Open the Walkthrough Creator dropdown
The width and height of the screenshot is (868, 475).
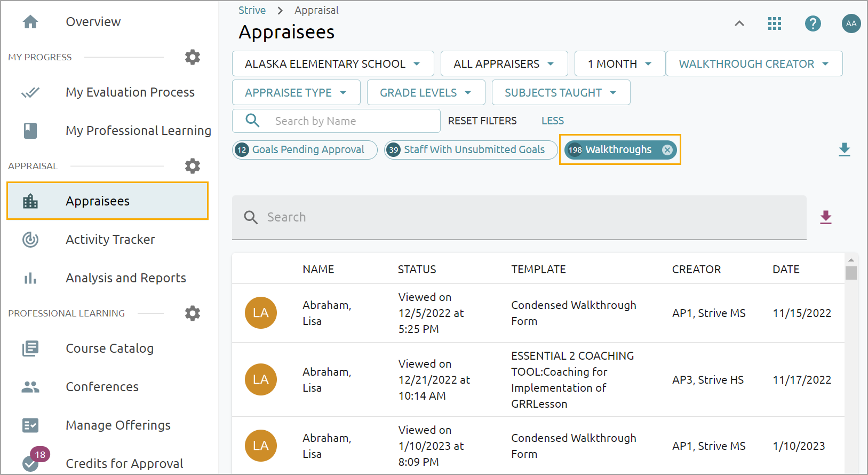pos(754,64)
